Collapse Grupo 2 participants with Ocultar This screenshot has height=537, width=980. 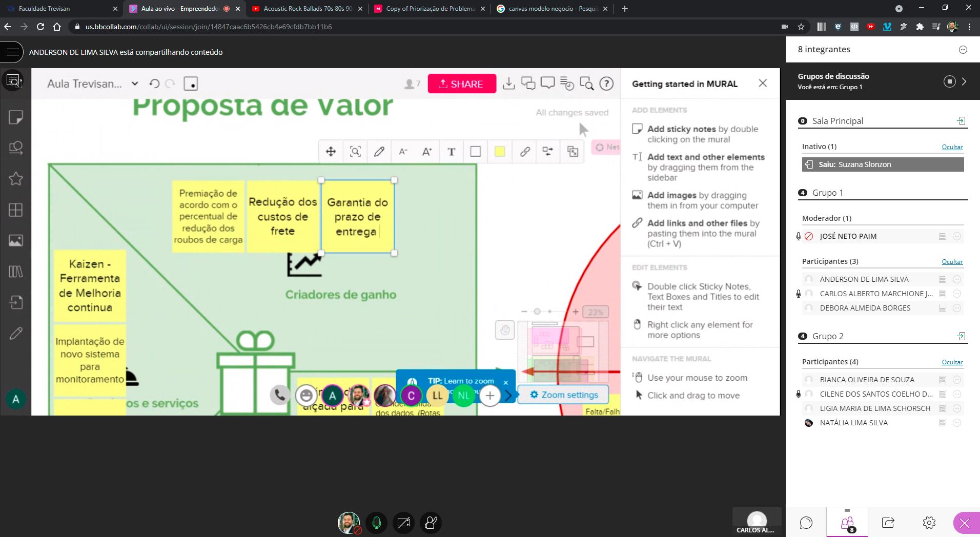pos(952,362)
